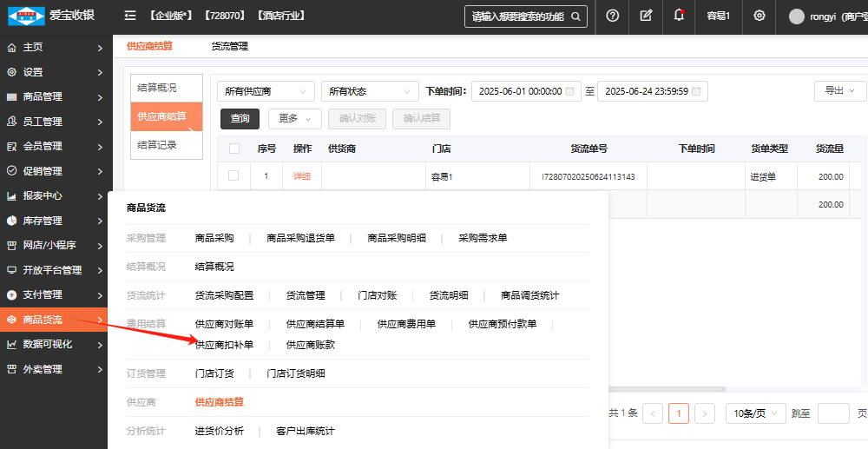Open the 所有供应商 supplier dropdown
The image size is (868, 449).
point(266,91)
